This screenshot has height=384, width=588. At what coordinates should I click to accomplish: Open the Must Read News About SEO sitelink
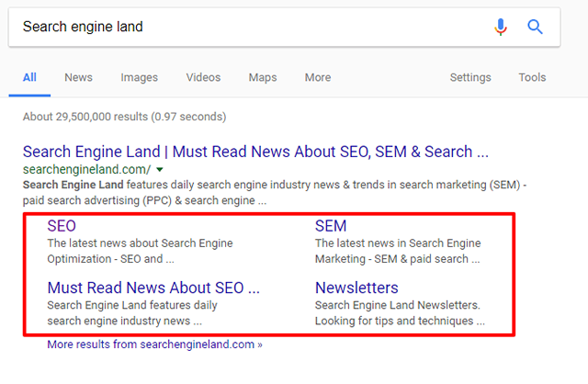click(x=153, y=288)
